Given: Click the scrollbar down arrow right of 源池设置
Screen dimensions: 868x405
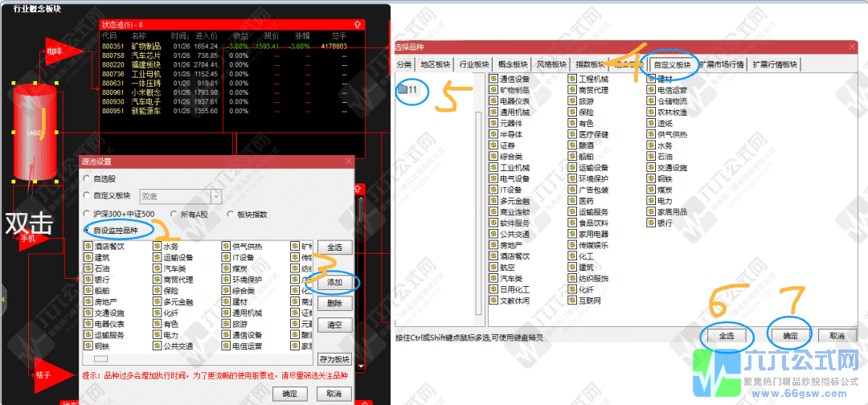Looking at the screenshot, I should (x=361, y=366).
